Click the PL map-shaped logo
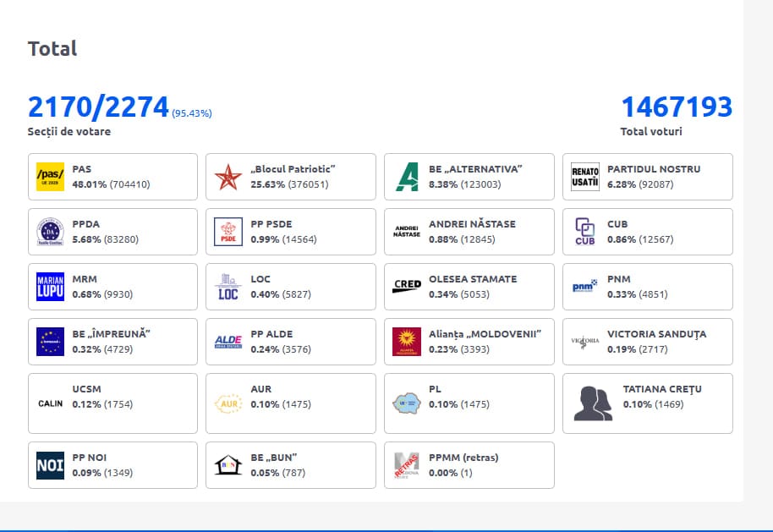 click(x=407, y=403)
